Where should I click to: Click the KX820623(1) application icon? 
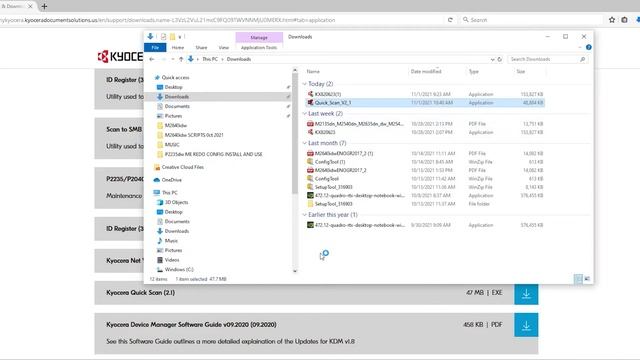[310, 94]
